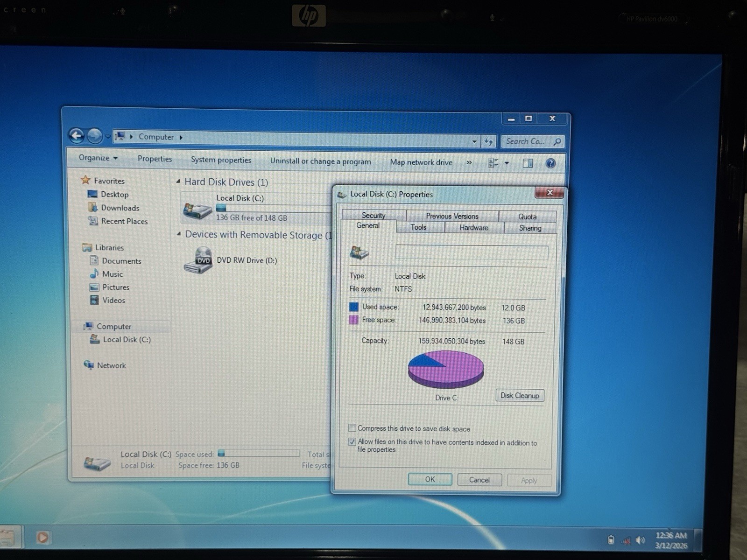This screenshot has height=560, width=747.
Task: Open Desktop in Favorites
Action: pos(114,194)
